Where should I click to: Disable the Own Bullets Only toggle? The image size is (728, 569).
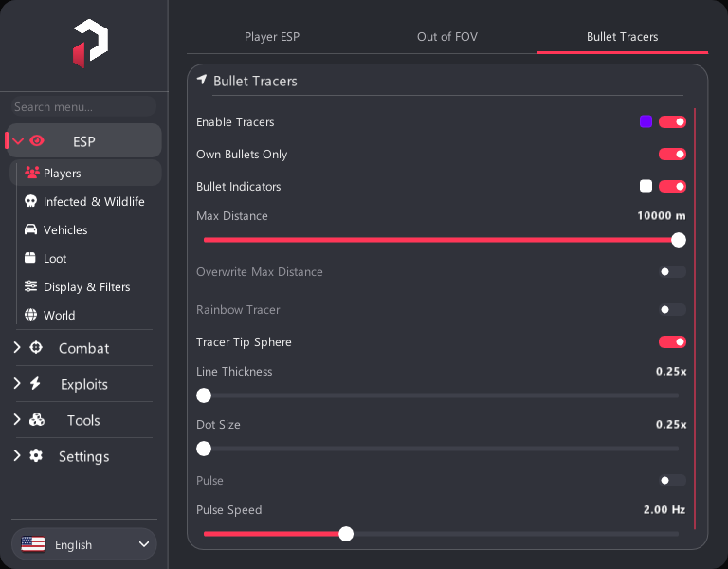point(672,155)
